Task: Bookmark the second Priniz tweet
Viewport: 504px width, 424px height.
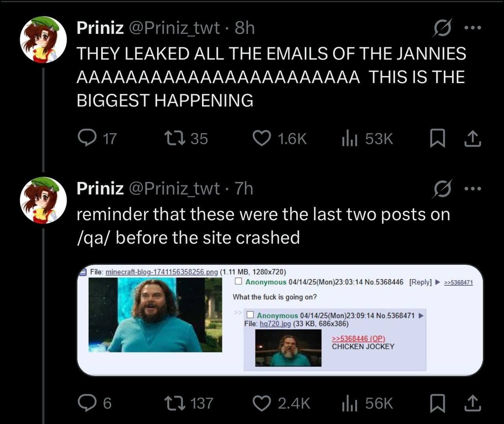Action: pyautogui.click(x=437, y=403)
